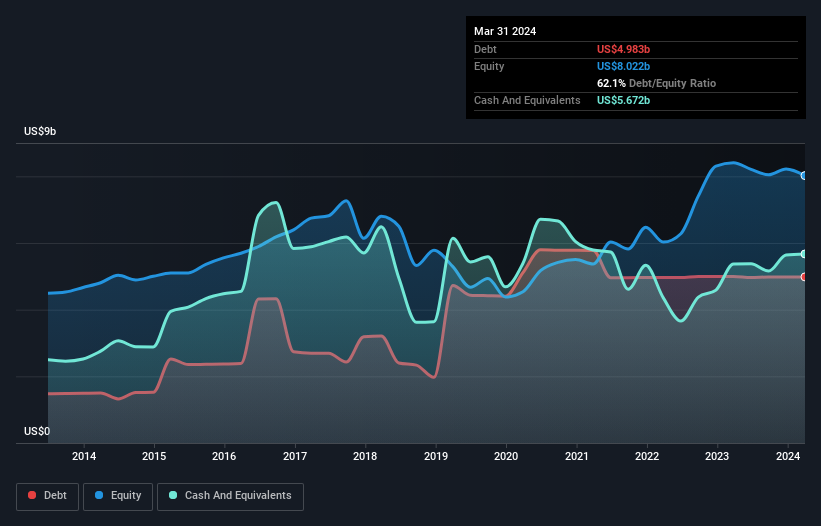Click the US$5.672b cash value
This screenshot has width=821, height=526.
click(x=623, y=100)
